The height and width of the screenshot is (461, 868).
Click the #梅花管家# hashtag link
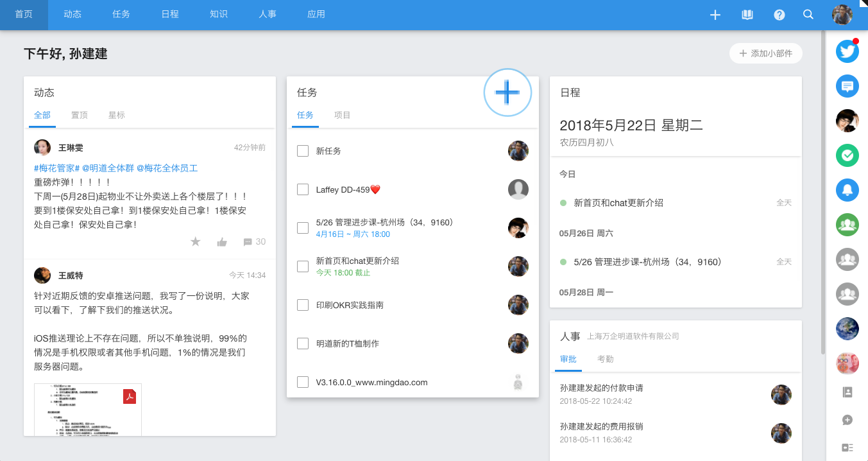coord(56,168)
